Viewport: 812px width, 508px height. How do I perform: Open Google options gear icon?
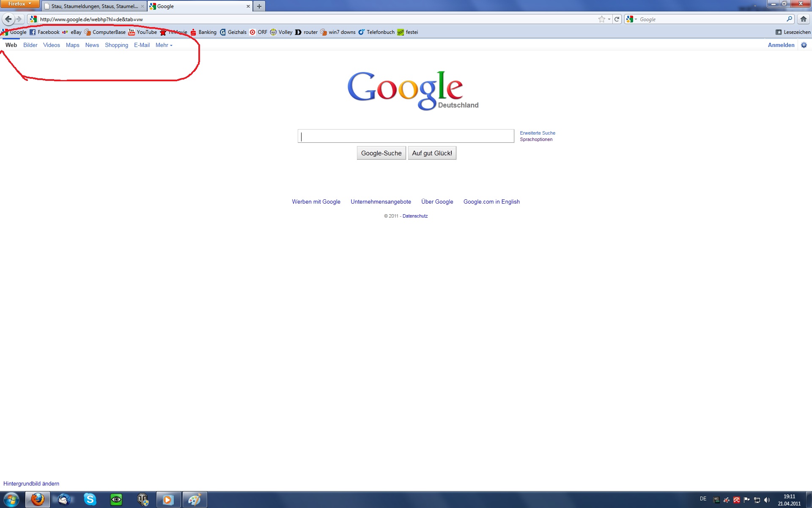(x=804, y=45)
